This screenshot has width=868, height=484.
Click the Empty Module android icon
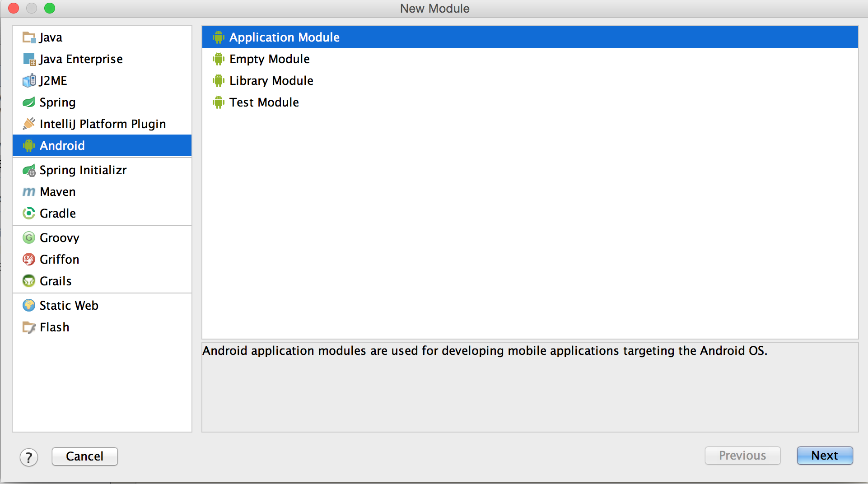click(x=219, y=59)
